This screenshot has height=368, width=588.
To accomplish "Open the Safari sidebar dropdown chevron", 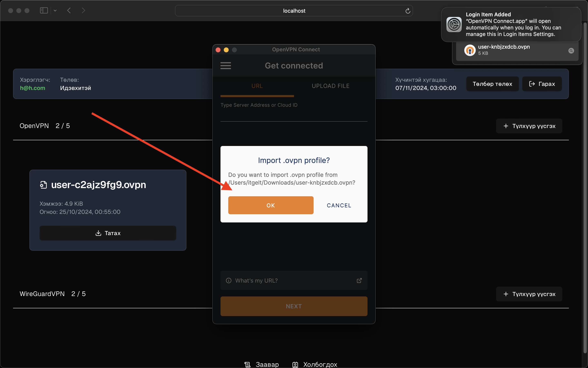I will coord(55,10).
